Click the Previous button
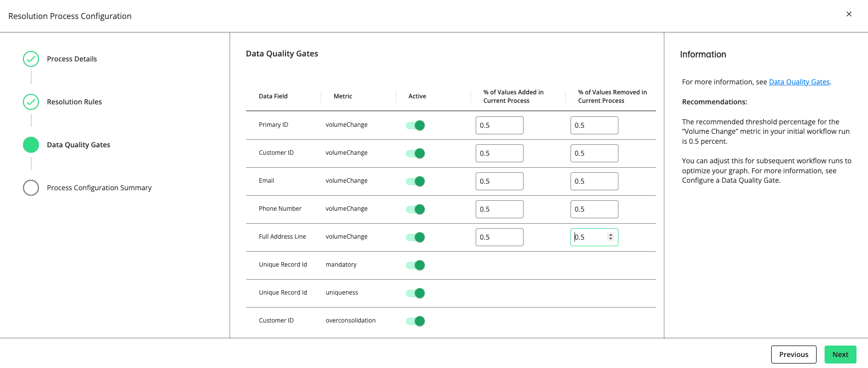The width and height of the screenshot is (868, 368). pyautogui.click(x=793, y=355)
